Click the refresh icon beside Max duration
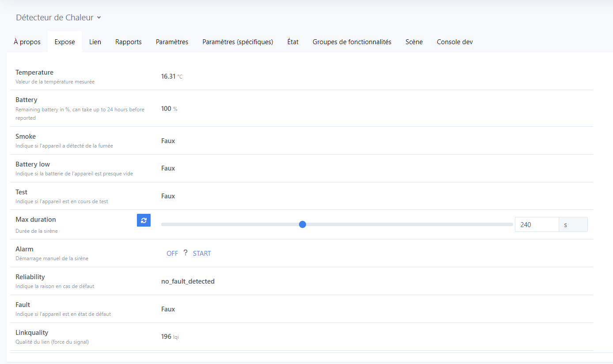This screenshot has height=364, width=613. [x=144, y=220]
